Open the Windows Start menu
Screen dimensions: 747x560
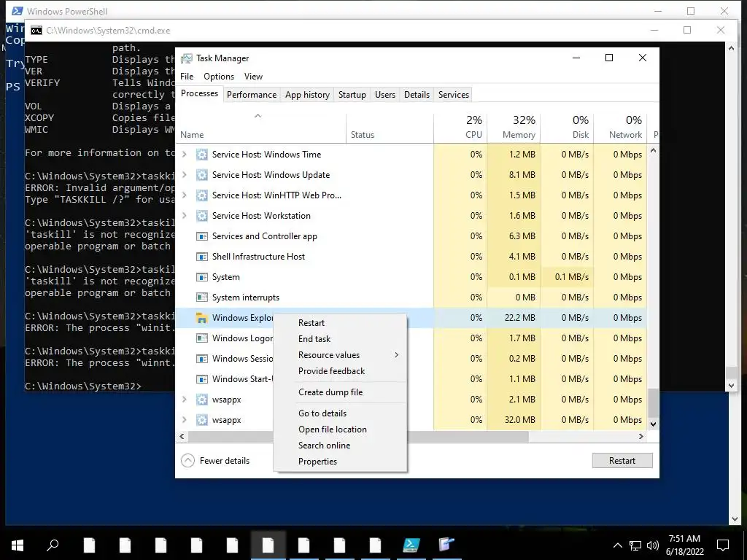point(18,545)
